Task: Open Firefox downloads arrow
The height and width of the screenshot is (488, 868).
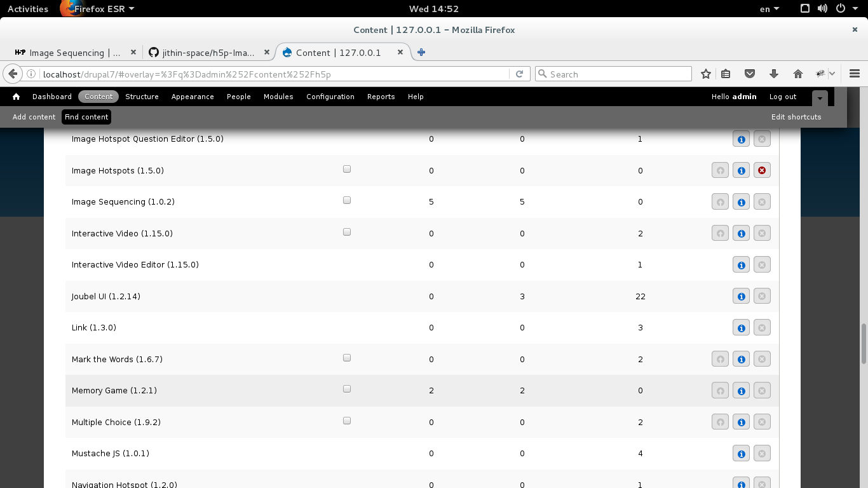Action: click(x=773, y=74)
